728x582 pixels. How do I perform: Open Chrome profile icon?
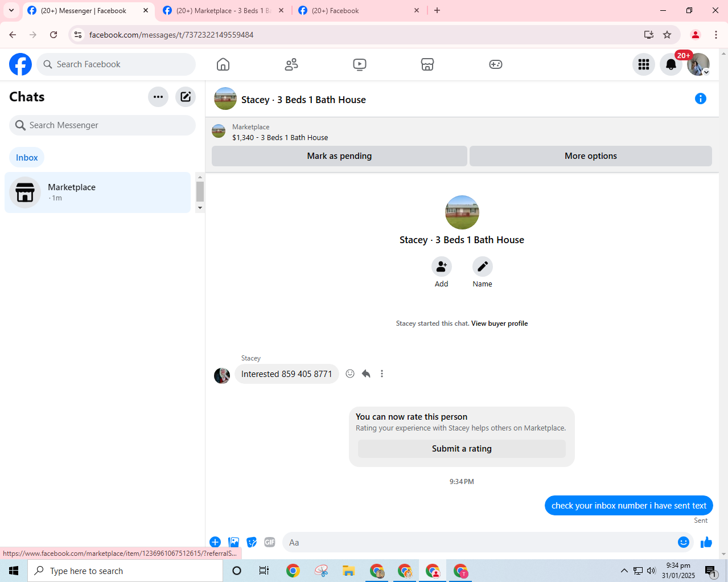click(x=695, y=35)
